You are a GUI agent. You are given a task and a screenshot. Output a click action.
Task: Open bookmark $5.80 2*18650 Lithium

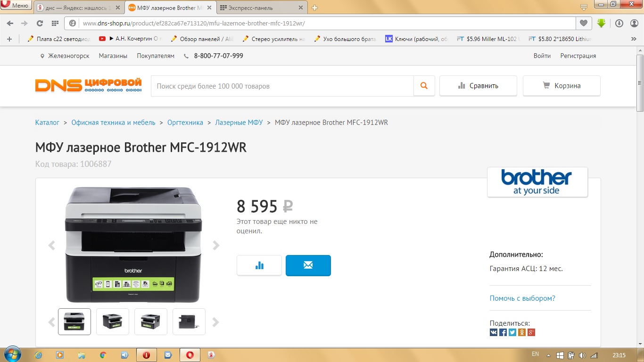click(561, 39)
